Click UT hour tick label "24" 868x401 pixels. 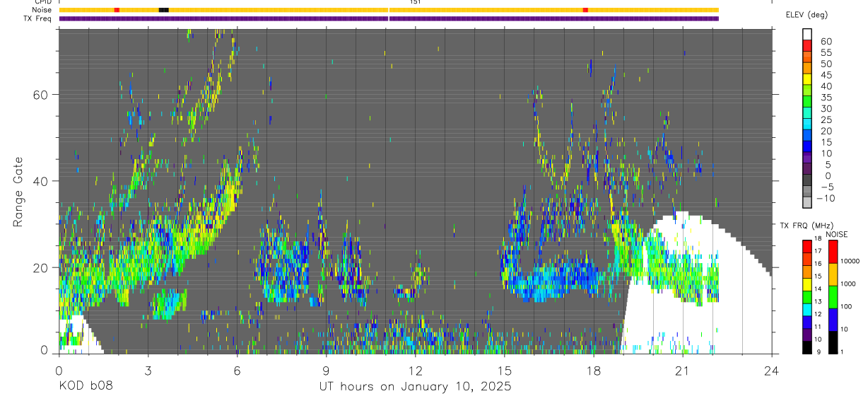tap(772, 371)
